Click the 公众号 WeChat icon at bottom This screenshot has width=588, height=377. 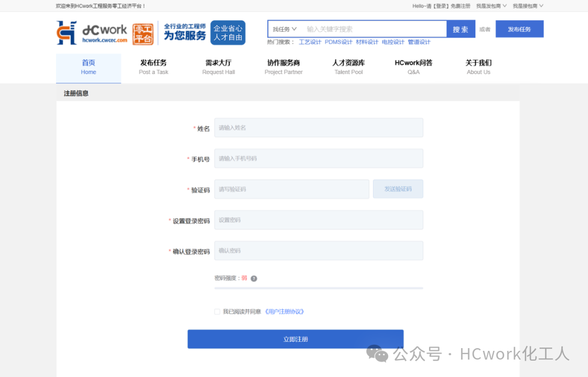click(377, 354)
